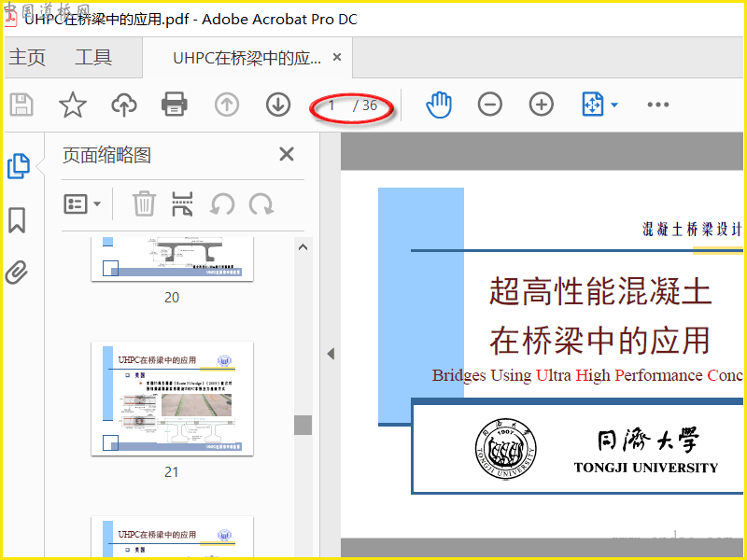The width and height of the screenshot is (747, 560).
Task: Upload file to cloud icon
Action: click(124, 105)
